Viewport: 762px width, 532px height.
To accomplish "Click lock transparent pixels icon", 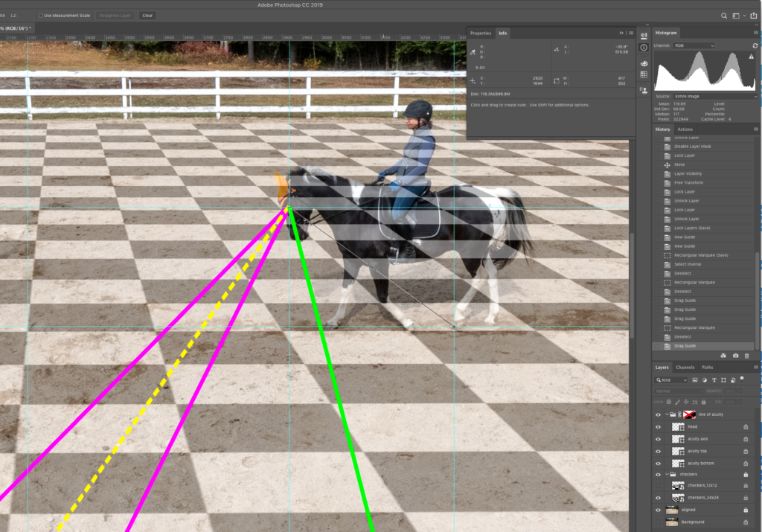I will click(x=669, y=402).
